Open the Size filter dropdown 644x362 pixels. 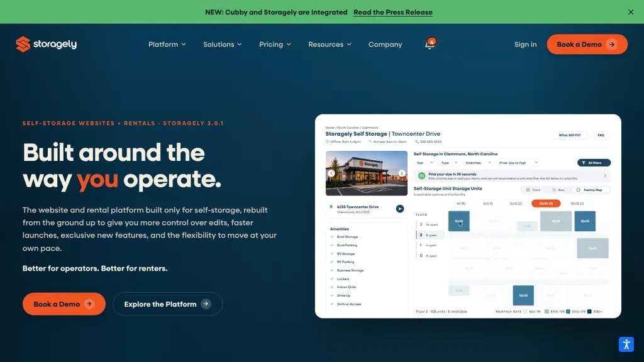click(x=425, y=163)
